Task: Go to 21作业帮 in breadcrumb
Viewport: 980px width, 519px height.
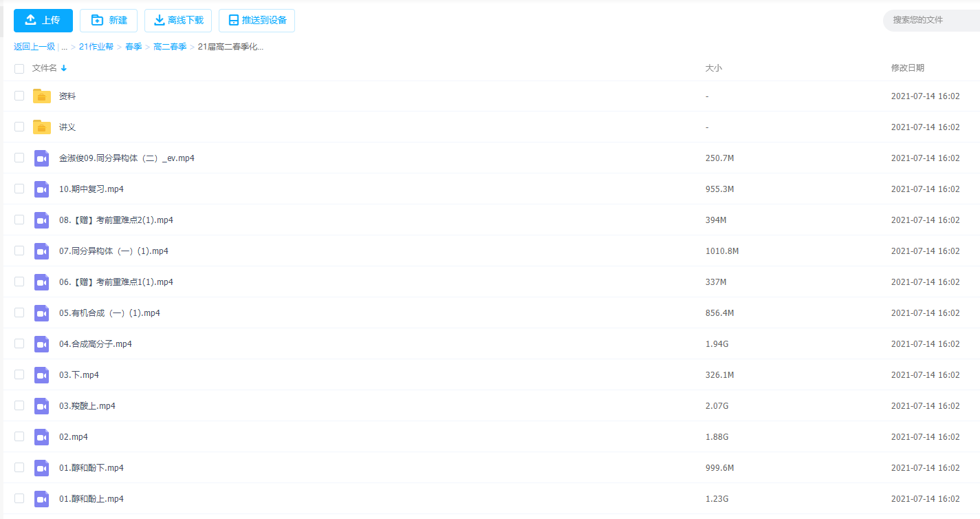Action: tap(96, 47)
